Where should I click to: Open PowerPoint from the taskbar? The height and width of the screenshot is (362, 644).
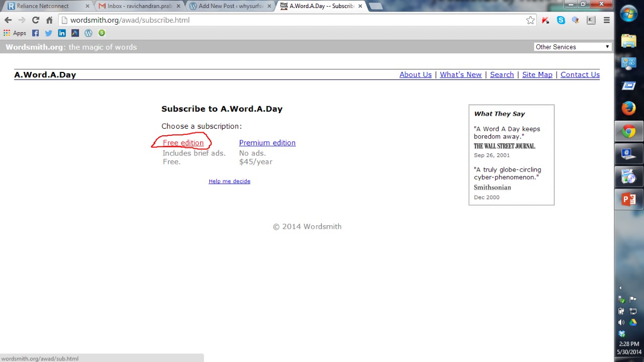pyautogui.click(x=628, y=199)
